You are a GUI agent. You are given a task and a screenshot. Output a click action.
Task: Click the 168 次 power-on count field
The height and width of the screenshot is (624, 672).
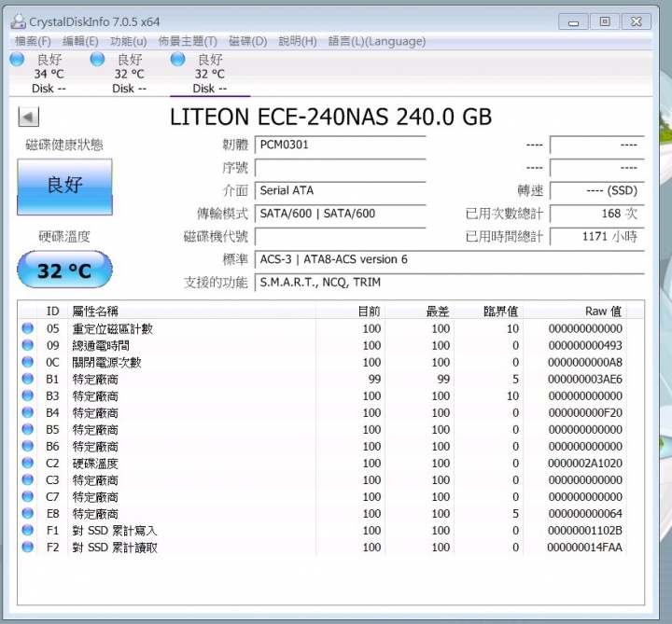pyautogui.click(x=597, y=214)
